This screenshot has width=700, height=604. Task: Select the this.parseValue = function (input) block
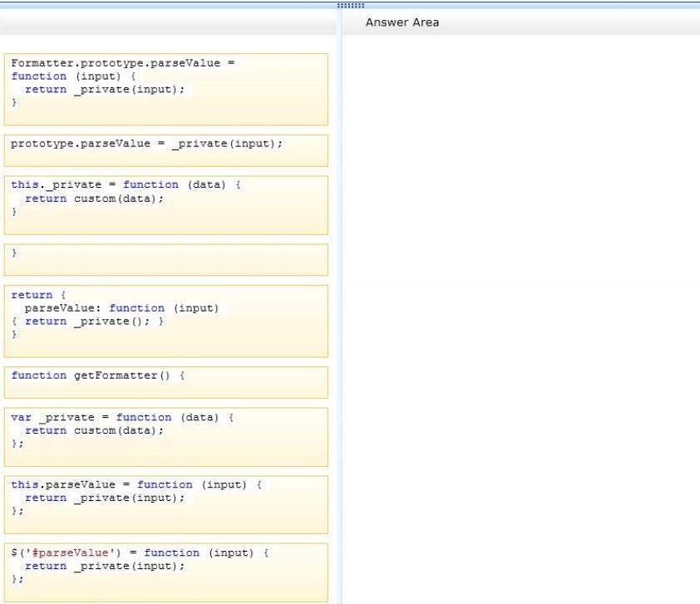[x=166, y=505]
